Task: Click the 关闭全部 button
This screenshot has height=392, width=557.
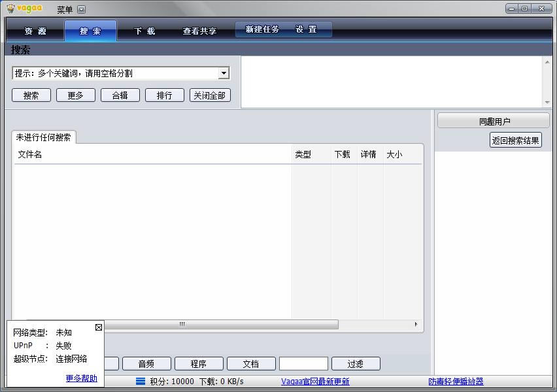Action: point(210,95)
